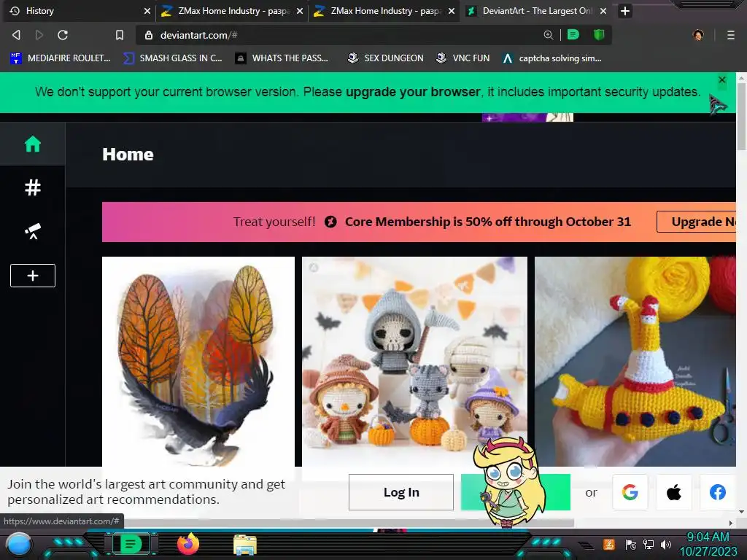Open a new tab with plus button
Viewport: 747px width, 560px height.
tap(625, 10)
